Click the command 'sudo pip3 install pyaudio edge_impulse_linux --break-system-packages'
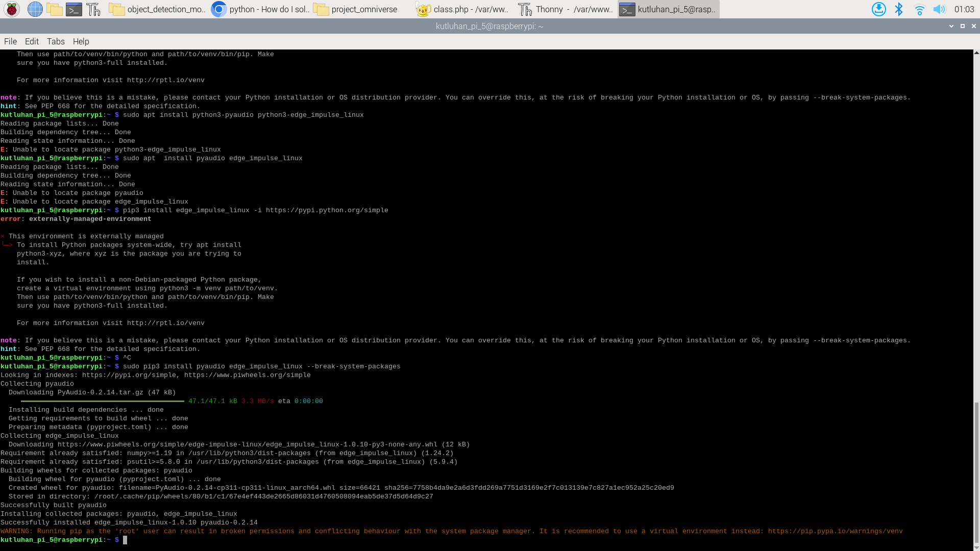The image size is (980, 551). [262, 366]
